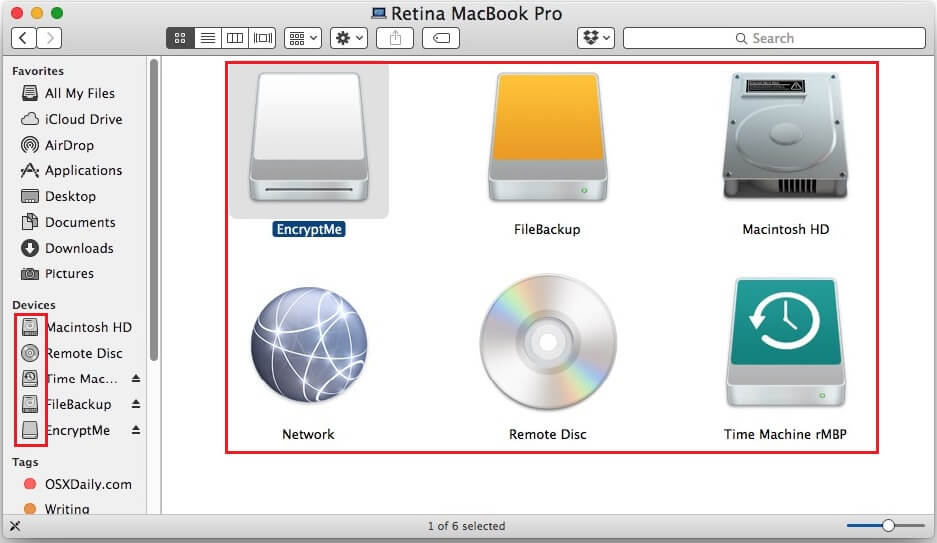Click the Devices sidebar heading
This screenshot has width=937, height=543.
pos(33,305)
